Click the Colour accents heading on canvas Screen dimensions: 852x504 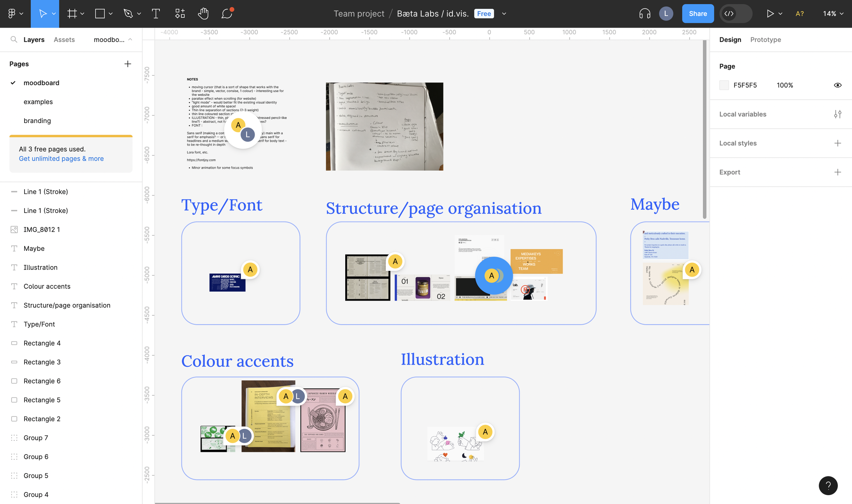click(237, 361)
